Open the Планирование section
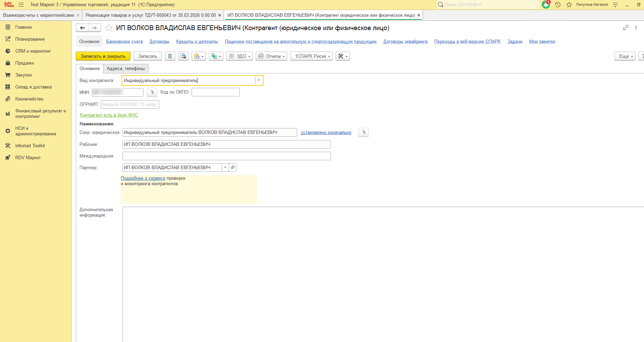 tap(36, 39)
